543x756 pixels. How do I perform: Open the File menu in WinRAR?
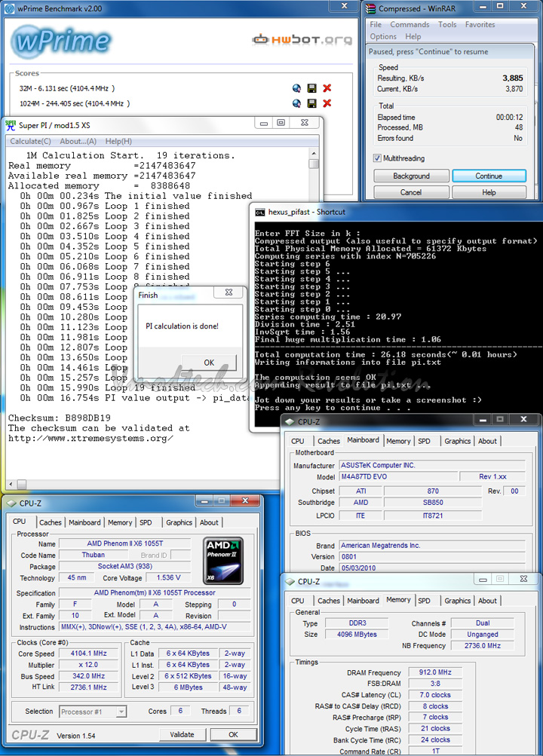(x=376, y=25)
